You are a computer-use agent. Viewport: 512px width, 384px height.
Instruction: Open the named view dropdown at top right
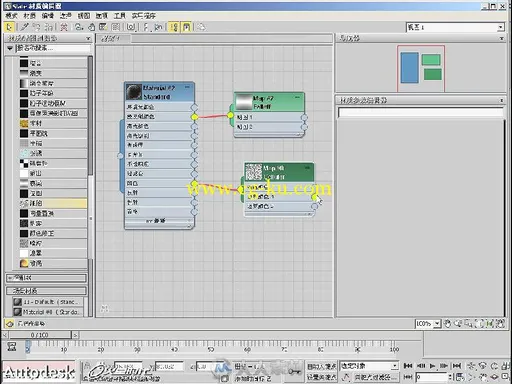501,27
